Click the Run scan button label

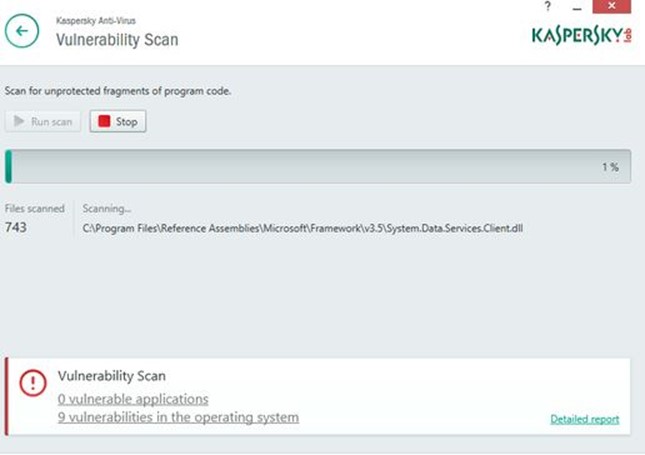click(x=51, y=122)
